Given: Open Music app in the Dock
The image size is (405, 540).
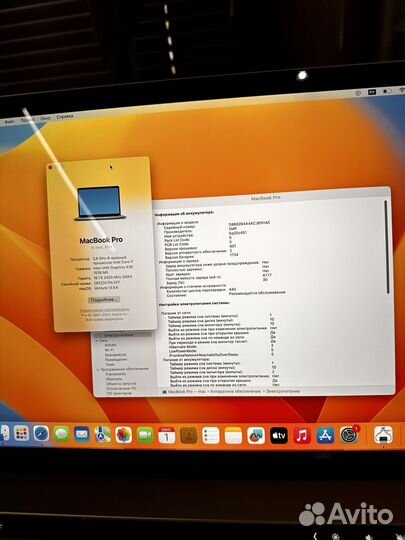Looking at the screenshot, I should (302, 436).
